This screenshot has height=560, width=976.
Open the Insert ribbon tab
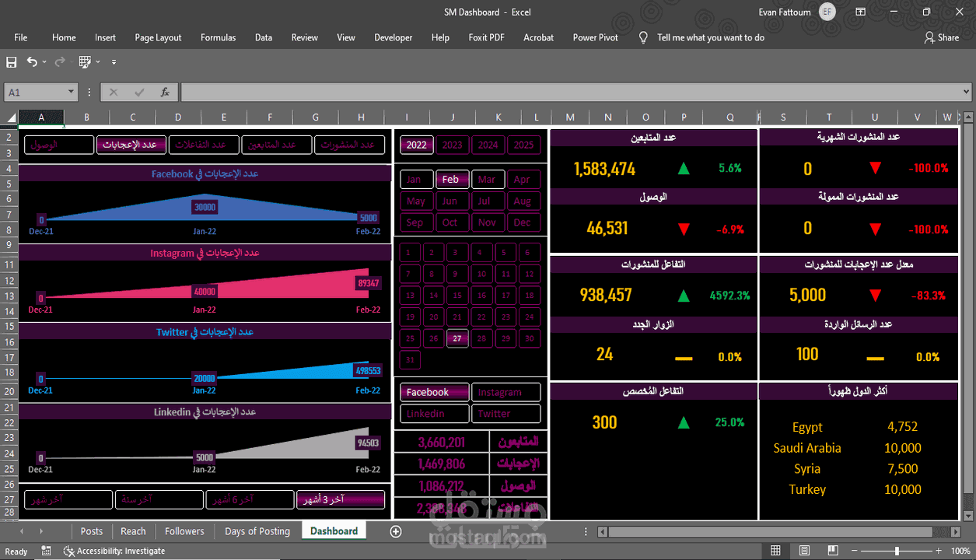click(x=105, y=37)
